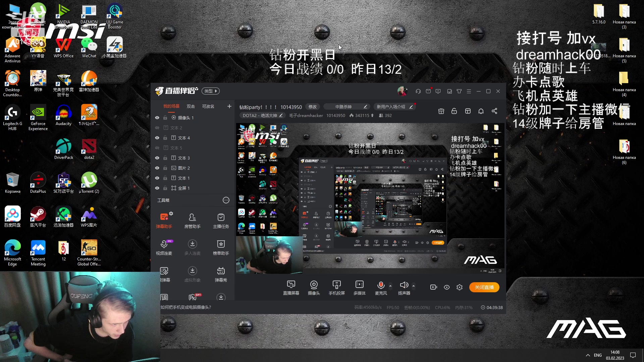Image resolution: width=644 pixels, height=362 pixels.
Task: Open 视频连麦 video co-stream tool
Action: [164, 247]
